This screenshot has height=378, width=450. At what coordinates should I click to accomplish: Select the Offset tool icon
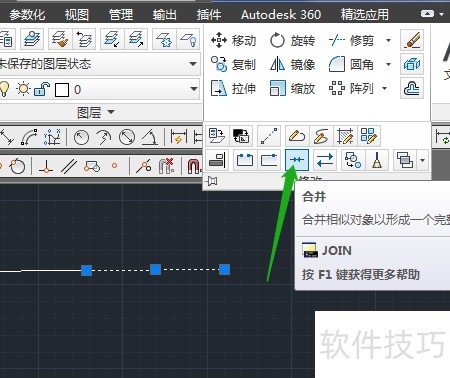pos(412,88)
